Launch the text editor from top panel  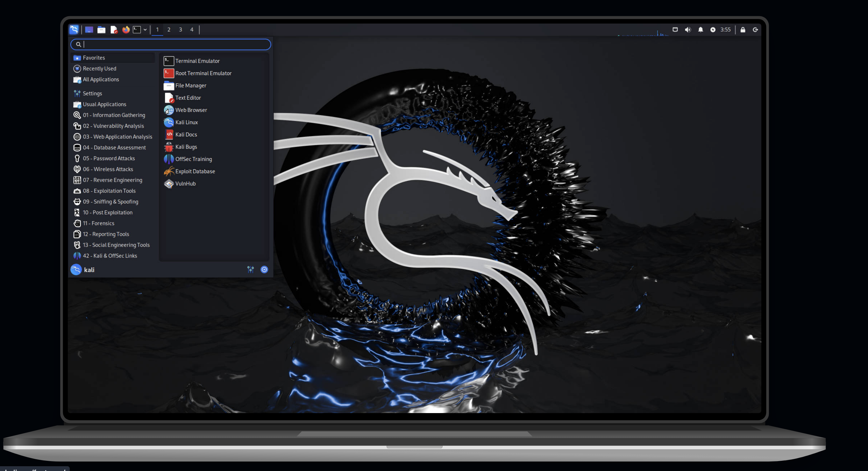pos(114,30)
